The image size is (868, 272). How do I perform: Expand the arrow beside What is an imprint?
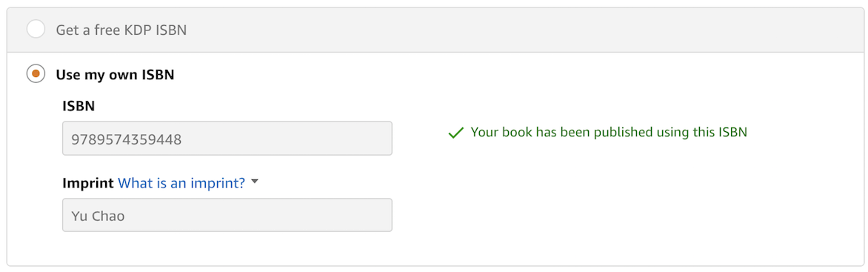point(255,182)
